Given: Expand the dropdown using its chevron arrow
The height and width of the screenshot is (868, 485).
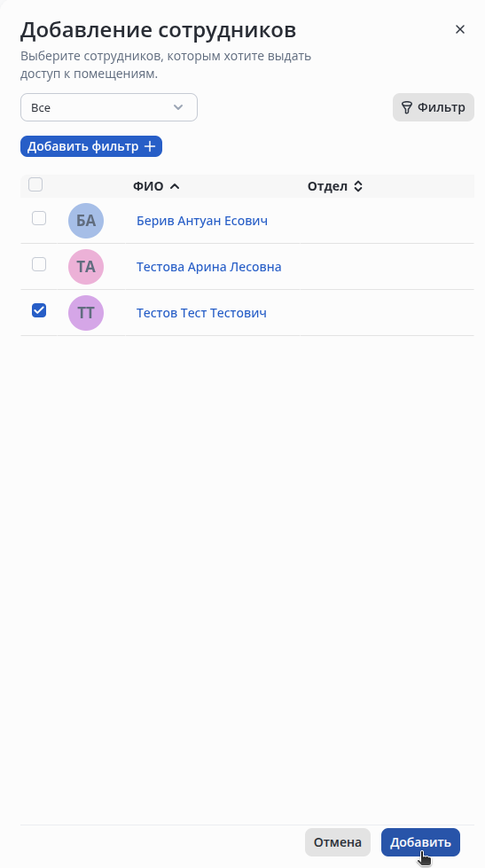Looking at the screenshot, I should (x=178, y=107).
